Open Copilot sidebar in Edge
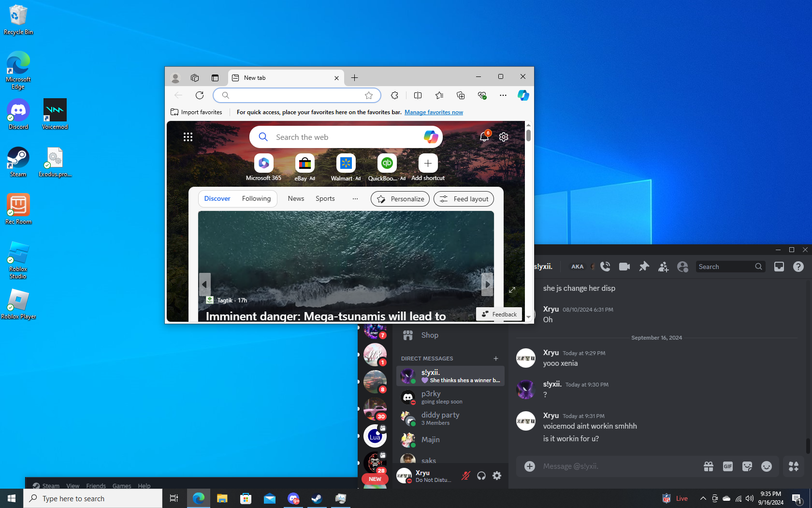 [523, 95]
